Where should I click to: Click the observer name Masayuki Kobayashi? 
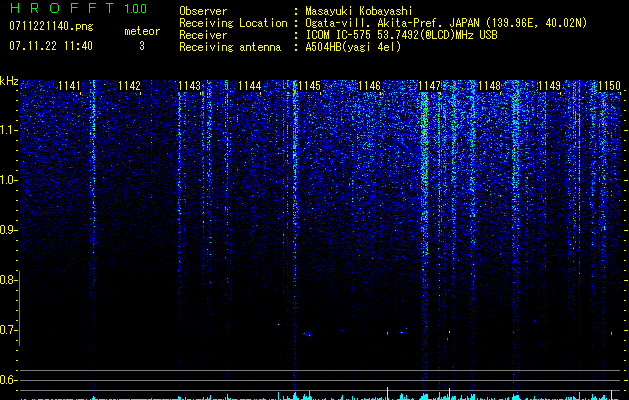click(359, 11)
